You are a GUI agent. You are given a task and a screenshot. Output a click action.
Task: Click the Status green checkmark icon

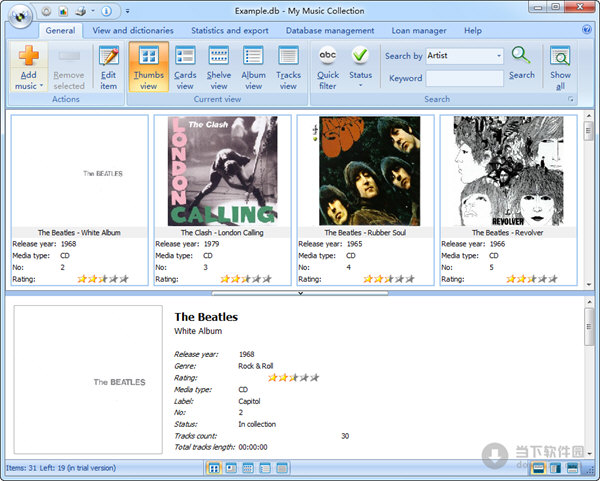pos(360,55)
